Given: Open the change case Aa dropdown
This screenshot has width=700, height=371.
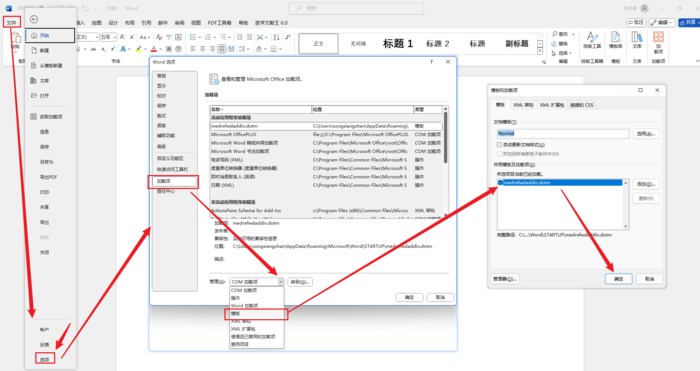Looking at the screenshot, I should 145,37.
